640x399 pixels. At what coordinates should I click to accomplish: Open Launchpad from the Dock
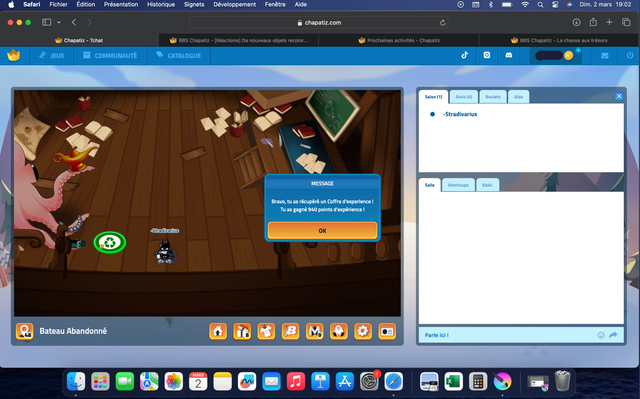[x=100, y=381]
